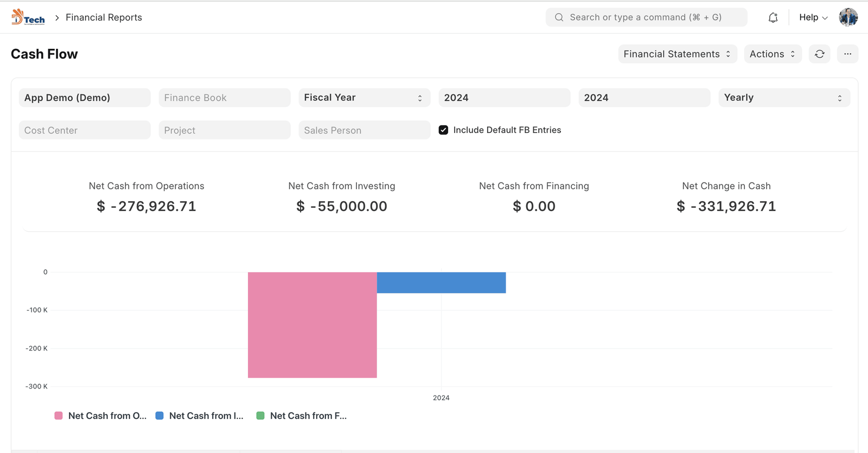
Task: Uncheck Include Default FB Entries
Action: point(443,130)
